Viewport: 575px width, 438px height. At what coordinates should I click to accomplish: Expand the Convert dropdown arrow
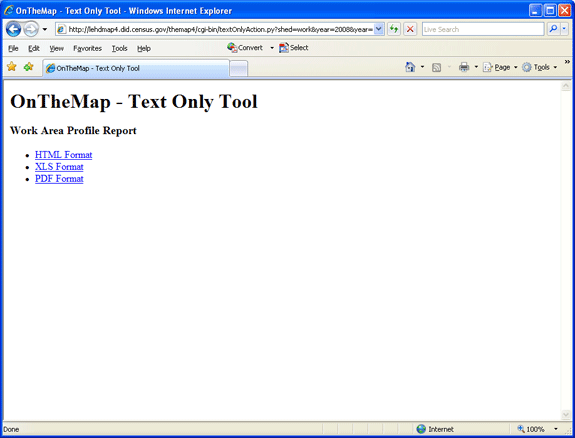point(272,48)
